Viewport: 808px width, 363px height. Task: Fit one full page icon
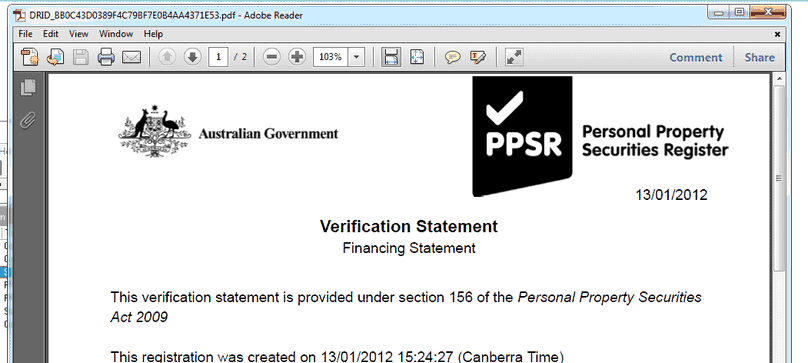pyautogui.click(x=416, y=57)
